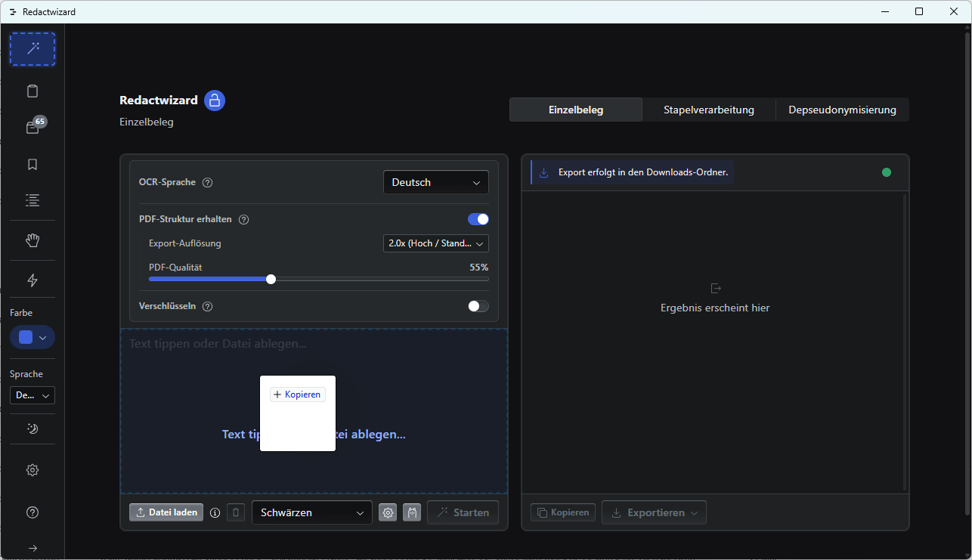Click the lightning bolt icon in sidebar
972x560 pixels.
pos(33,280)
